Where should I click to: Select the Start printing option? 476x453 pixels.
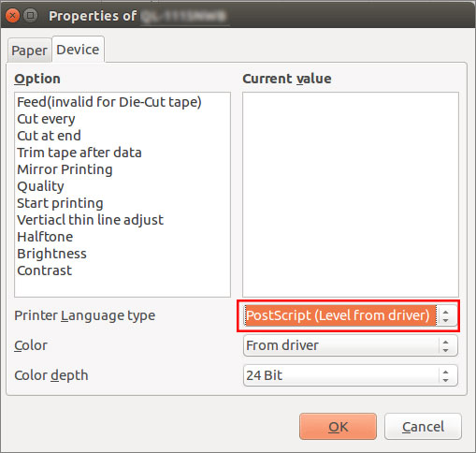(x=60, y=203)
